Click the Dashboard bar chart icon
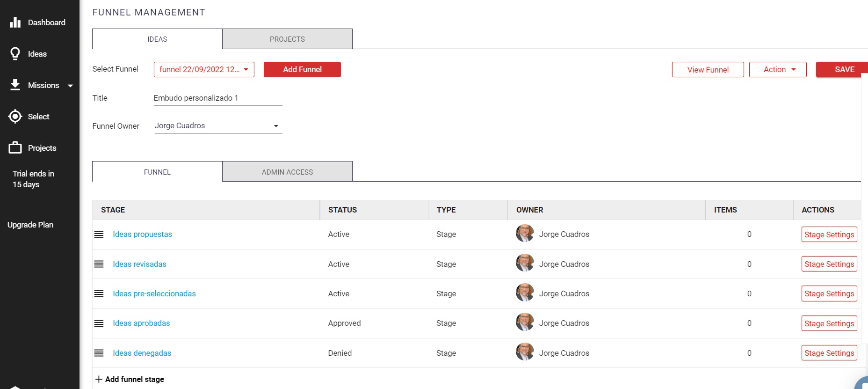The height and width of the screenshot is (389, 868). 15,22
